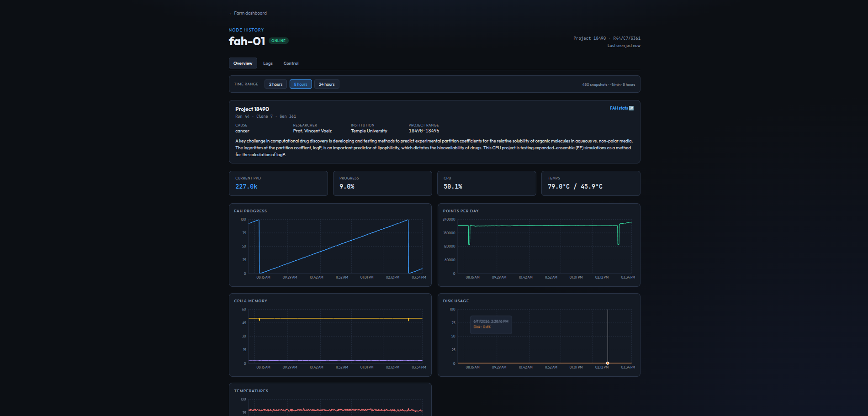Image resolution: width=868 pixels, height=416 pixels.
Task: Click the FAH Progress chart line
Action: (x=333, y=247)
